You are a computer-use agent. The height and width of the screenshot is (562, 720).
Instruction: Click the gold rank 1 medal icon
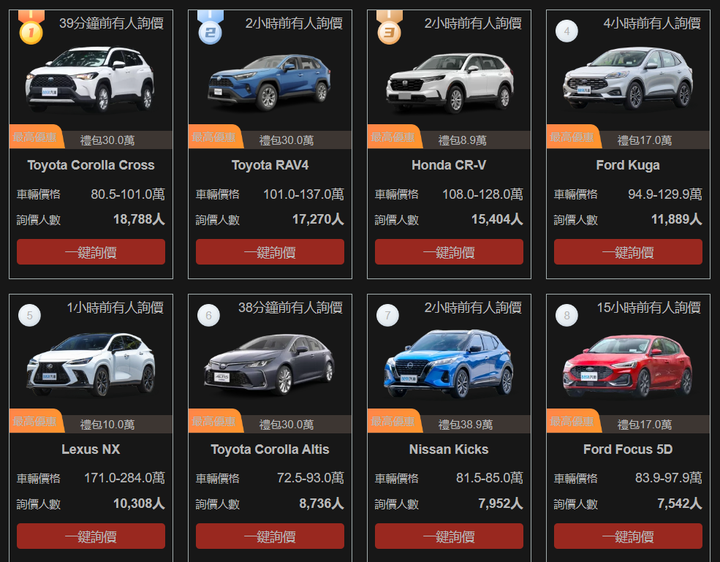coord(31,28)
